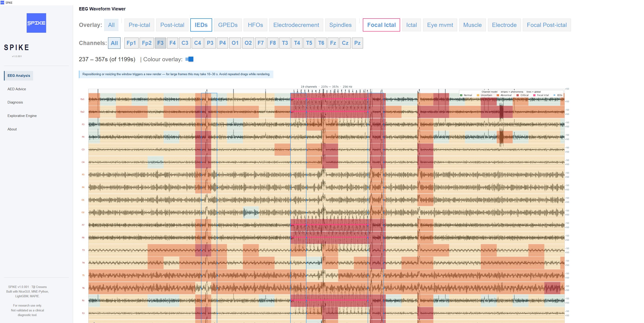The width and height of the screenshot is (644, 323).
Task: Select channel F4
Action: click(172, 43)
